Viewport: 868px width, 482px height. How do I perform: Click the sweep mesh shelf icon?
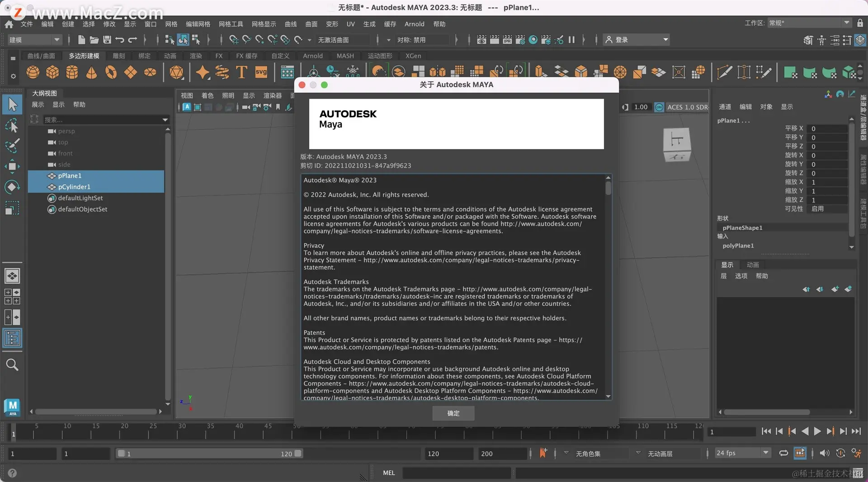[222, 72]
